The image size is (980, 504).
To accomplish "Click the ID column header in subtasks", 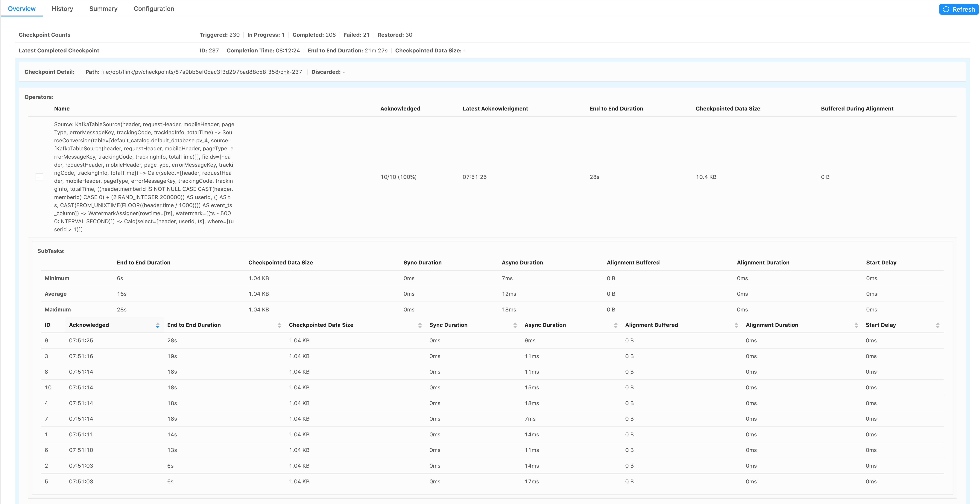I will point(48,325).
